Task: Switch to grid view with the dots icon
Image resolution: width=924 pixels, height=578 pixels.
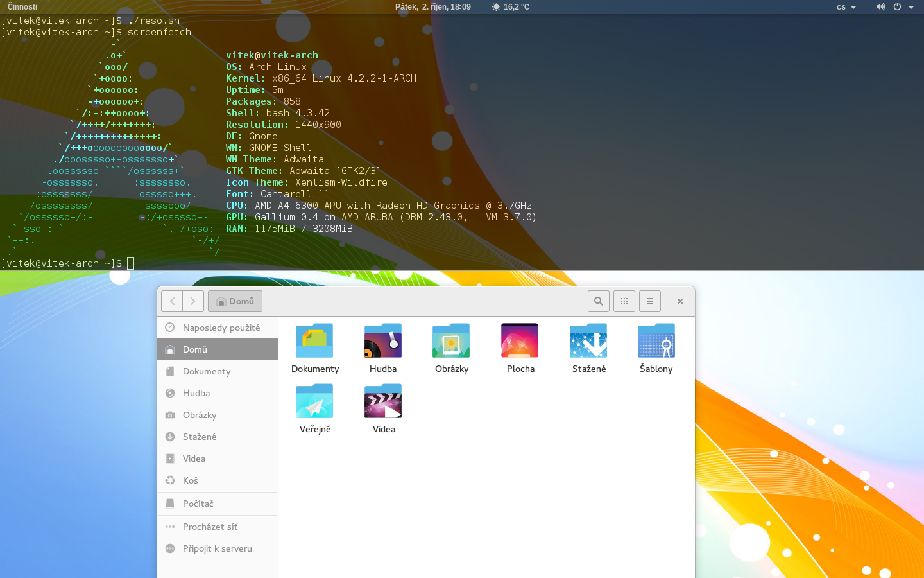Action: coord(624,301)
